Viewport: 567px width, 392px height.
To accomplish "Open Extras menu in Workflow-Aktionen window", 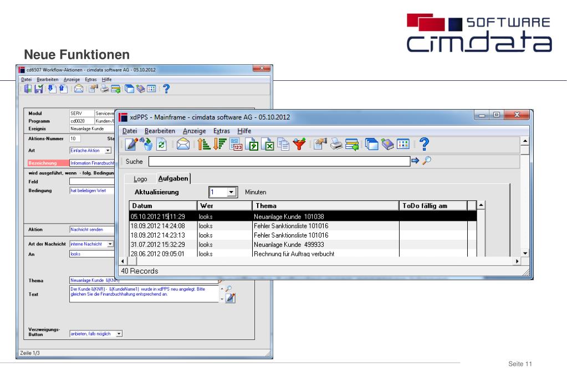I will click(91, 80).
